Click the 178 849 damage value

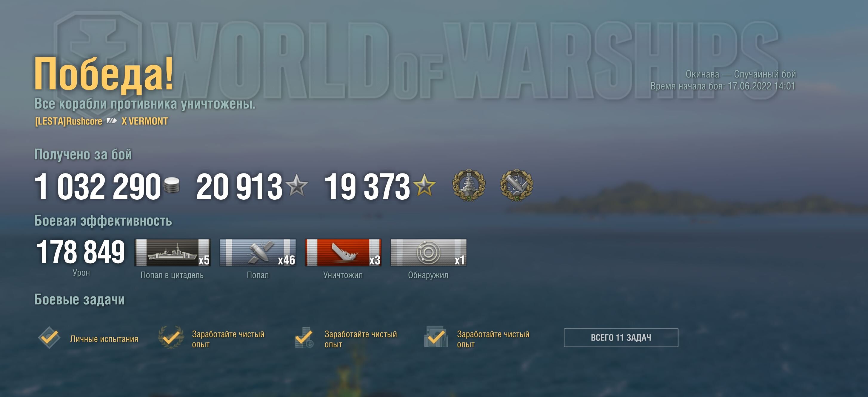81,252
